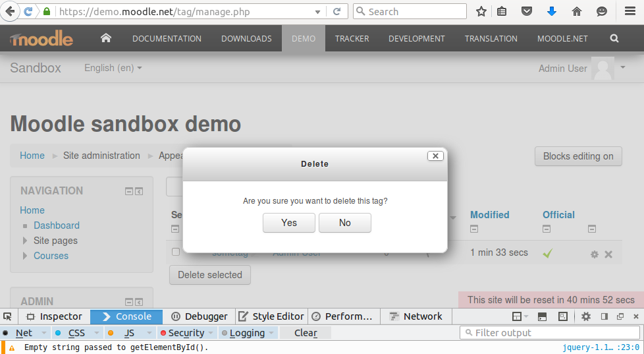Bookmark this page with the star icon
The width and height of the screenshot is (644, 354).
pos(481,11)
